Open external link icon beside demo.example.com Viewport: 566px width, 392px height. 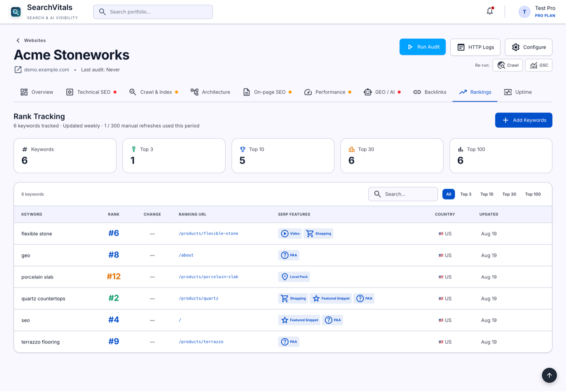click(18, 70)
